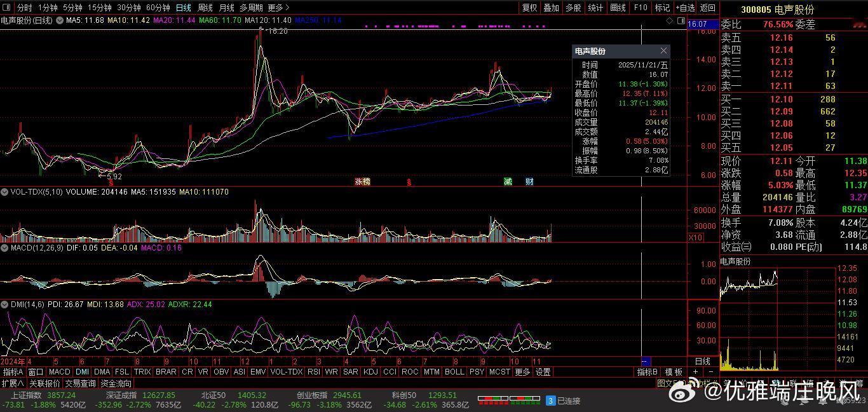
Task: Click the 涨榜 event marker on chart
Action: click(362, 182)
